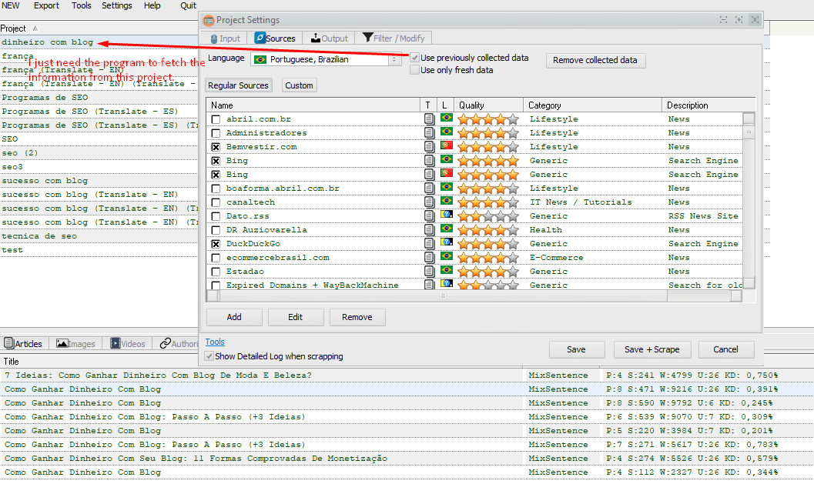Click T column icon for canaltech
Image resolution: width=814 pixels, height=504 pixels.
pyautogui.click(x=429, y=202)
